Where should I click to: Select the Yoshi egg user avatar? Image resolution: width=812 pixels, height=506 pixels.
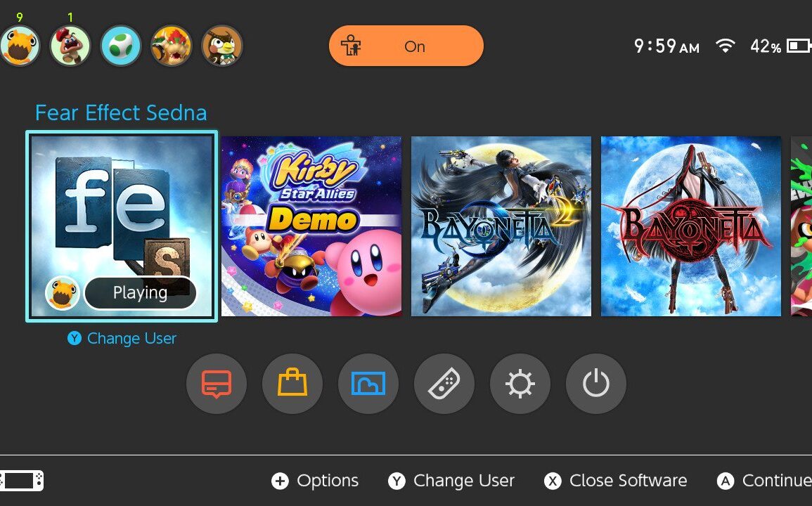pos(121,46)
